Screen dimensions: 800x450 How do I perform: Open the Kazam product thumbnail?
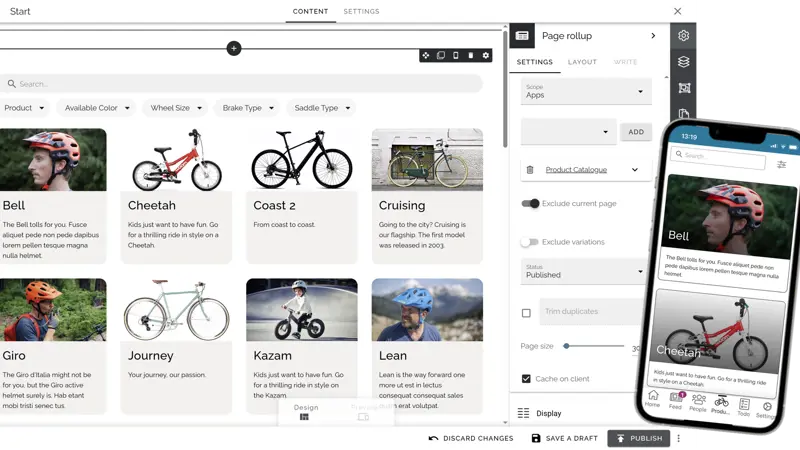302,310
